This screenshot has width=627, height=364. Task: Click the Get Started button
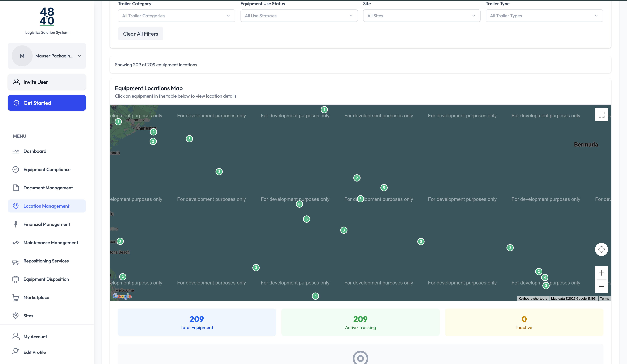click(47, 103)
